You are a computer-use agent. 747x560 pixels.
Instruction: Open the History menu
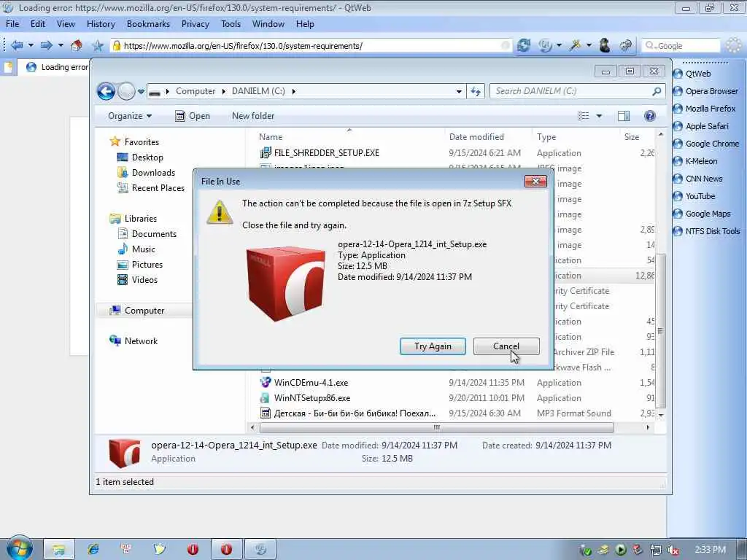[x=101, y=24]
